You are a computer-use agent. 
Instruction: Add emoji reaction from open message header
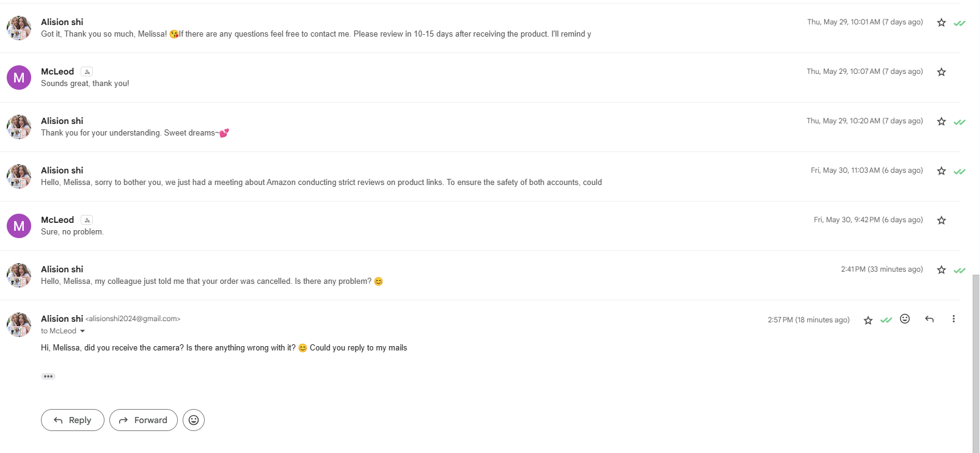(905, 319)
